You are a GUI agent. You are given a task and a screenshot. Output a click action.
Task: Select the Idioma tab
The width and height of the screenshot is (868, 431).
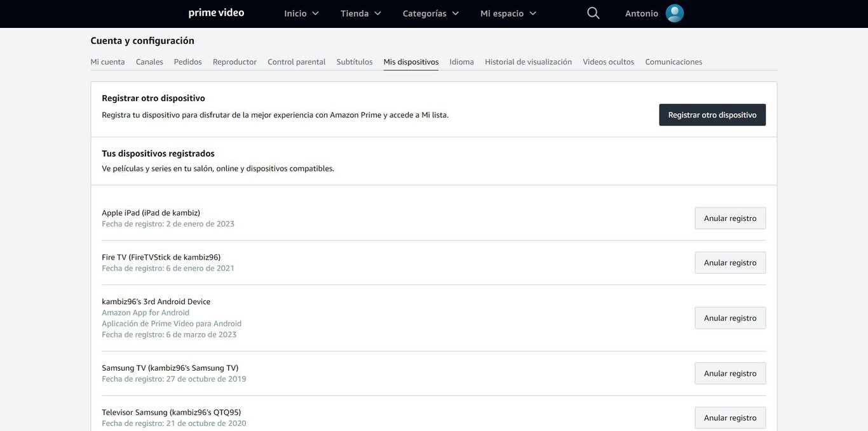[x=461, y=62]
